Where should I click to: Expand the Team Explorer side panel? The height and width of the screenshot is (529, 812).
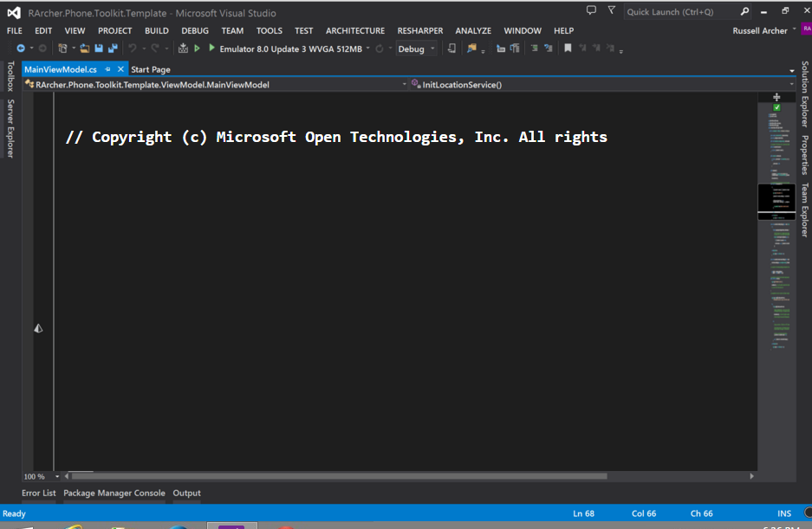pos(805,210)
